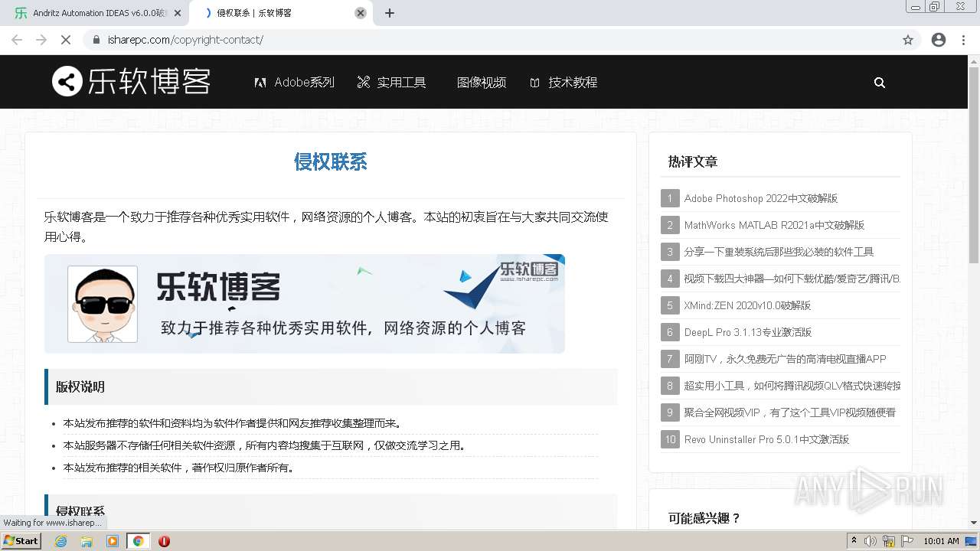Open 分享一下重装系统后 article link
Screen dimensions: 980x551
tap(779, 252)
